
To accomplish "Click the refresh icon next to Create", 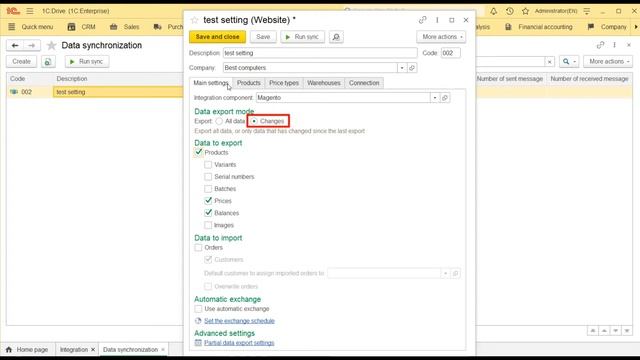I will click(x=48, y=62).
